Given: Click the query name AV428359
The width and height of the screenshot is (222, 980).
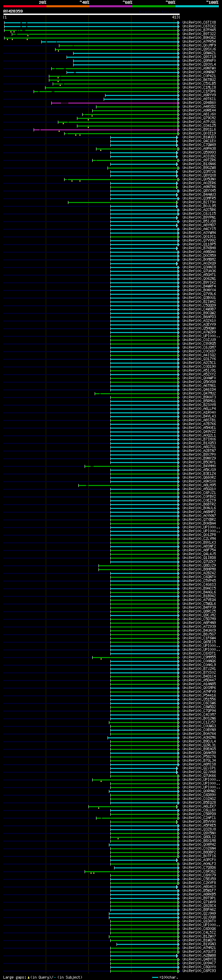Looking at the screenshot, I should pyautogui.click(x=13, y=11).
